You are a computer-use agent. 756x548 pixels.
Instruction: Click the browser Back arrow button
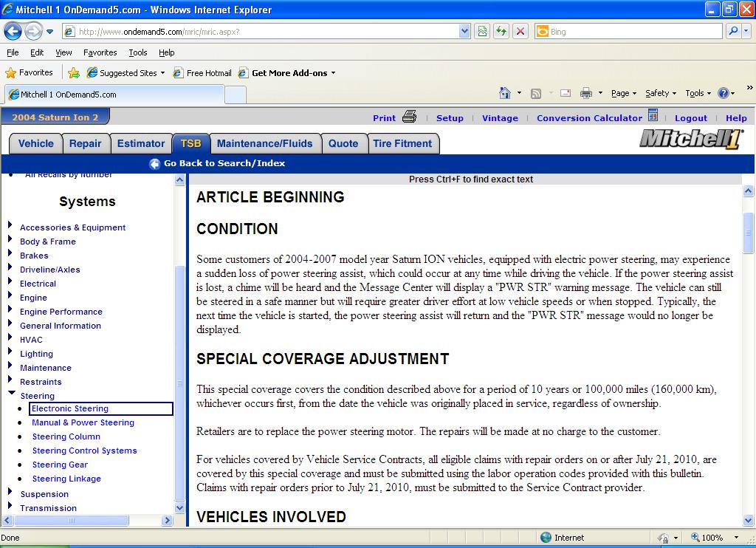13,32
